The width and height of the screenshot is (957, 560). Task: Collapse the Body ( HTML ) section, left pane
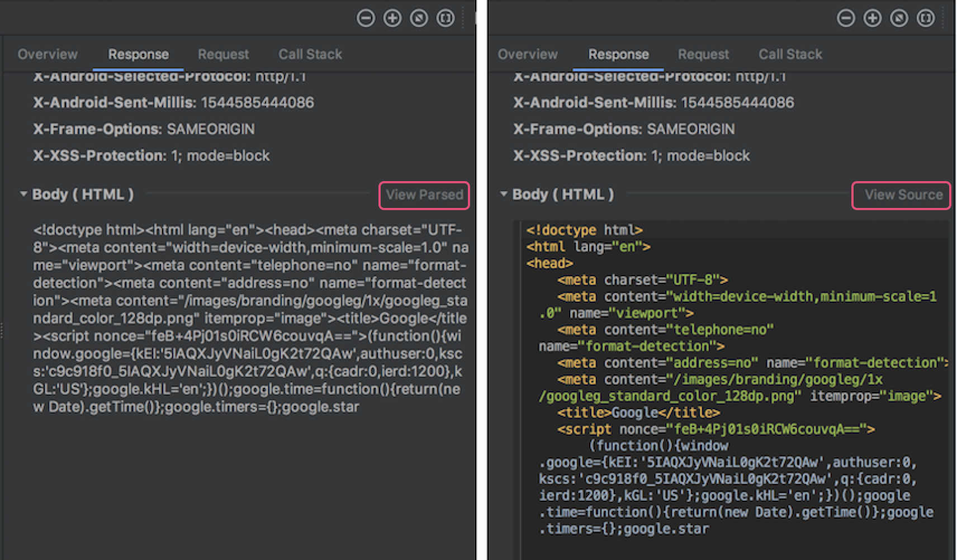(23, 194)
